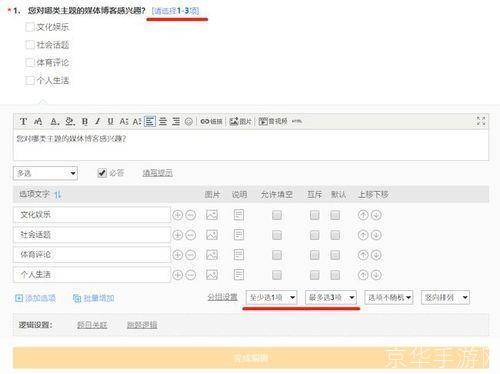Move the 社会话题 option up

[x=363, y=235]
